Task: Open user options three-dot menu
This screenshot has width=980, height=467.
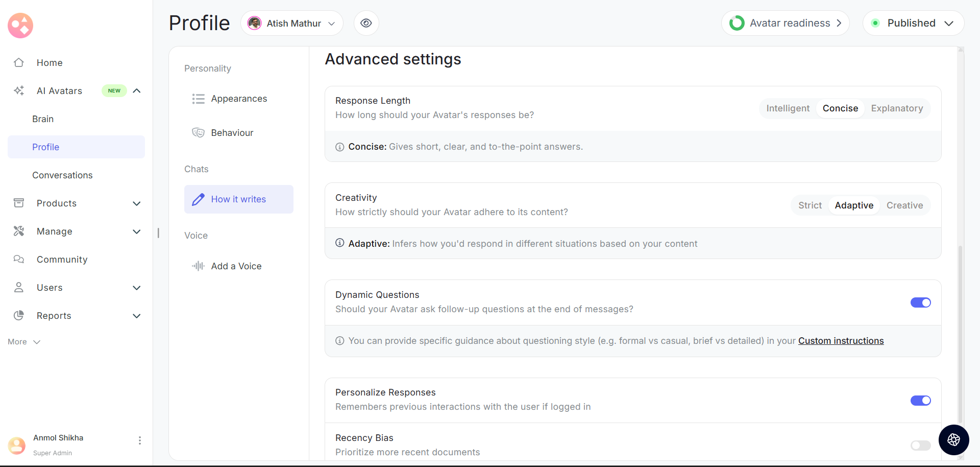Action: tap(139, 440)
